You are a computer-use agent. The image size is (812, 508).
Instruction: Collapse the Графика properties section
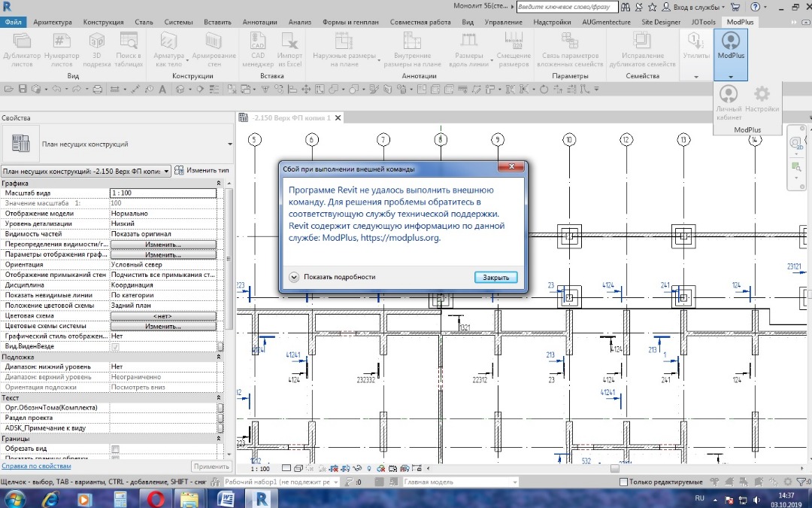(219, 183)
